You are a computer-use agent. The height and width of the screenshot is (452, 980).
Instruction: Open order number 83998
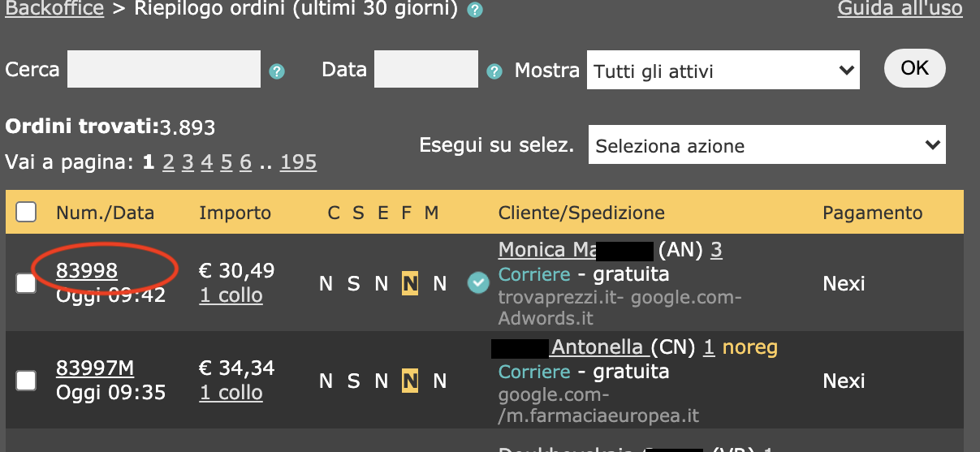point(87,271)
